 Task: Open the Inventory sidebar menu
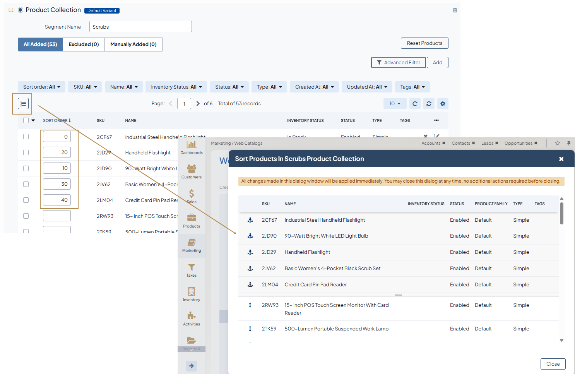[x=192, y=294]
